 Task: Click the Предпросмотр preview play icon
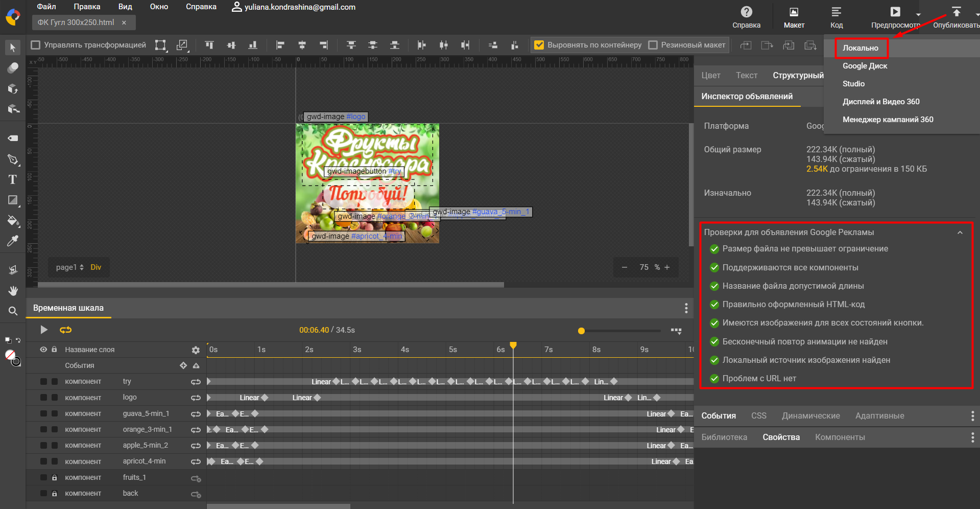[x=895, y=12]
